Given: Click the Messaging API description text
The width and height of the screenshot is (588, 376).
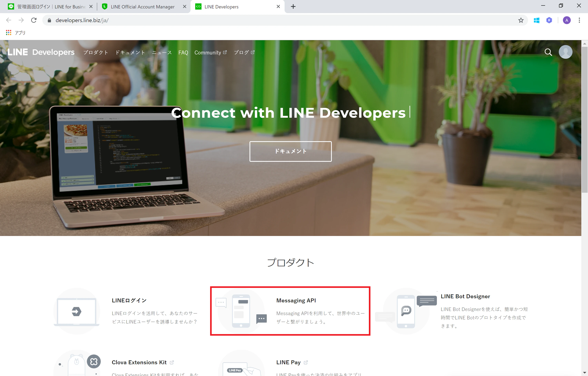Looking at the screenshot, I should 320,317.
